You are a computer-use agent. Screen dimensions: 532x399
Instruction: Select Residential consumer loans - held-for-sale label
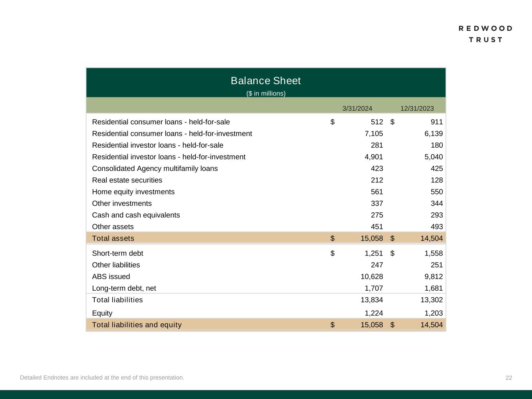pos(161,122)
